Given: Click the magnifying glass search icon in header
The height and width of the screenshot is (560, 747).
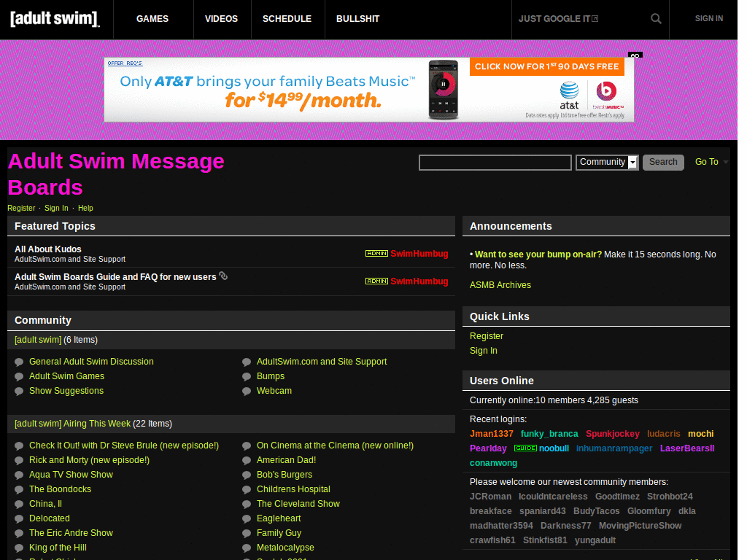Looking at the screenshot, I should point(656,19).
